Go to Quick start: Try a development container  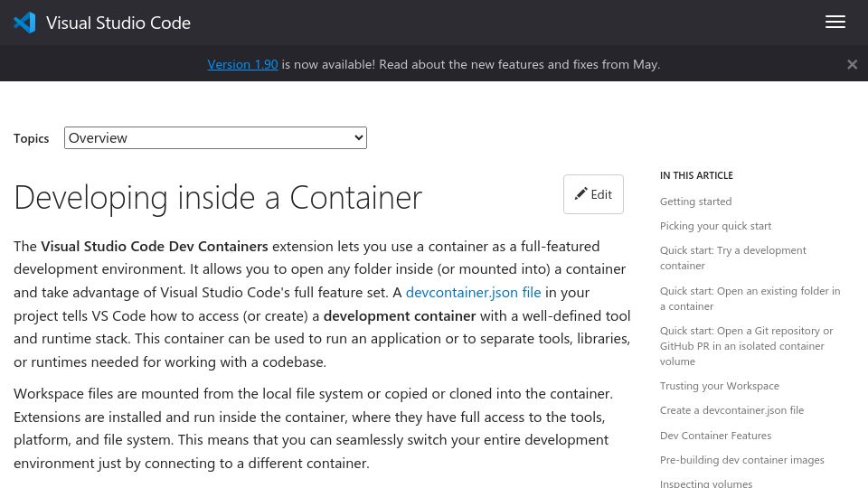pyautogui.click(x=733, y=258)
